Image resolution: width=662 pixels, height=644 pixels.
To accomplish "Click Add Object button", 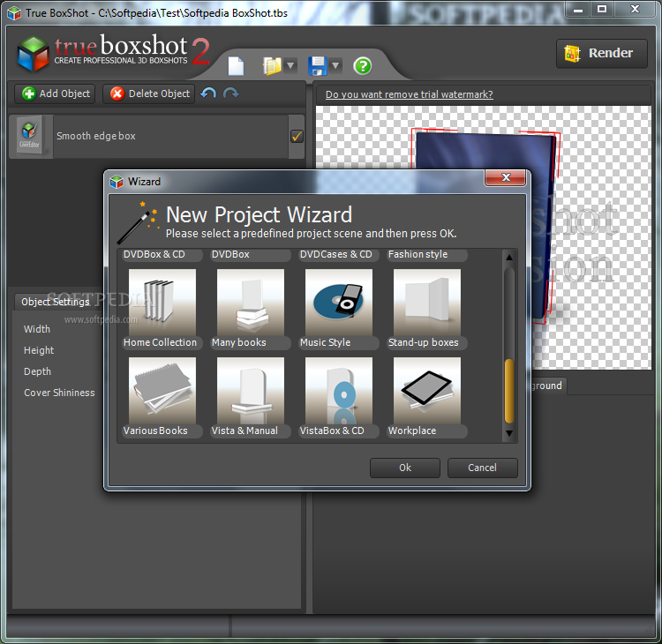I will coord(55,94).
